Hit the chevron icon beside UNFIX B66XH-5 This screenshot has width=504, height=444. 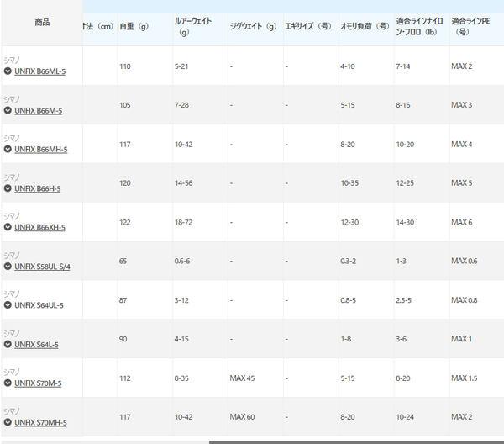(8, 227)
